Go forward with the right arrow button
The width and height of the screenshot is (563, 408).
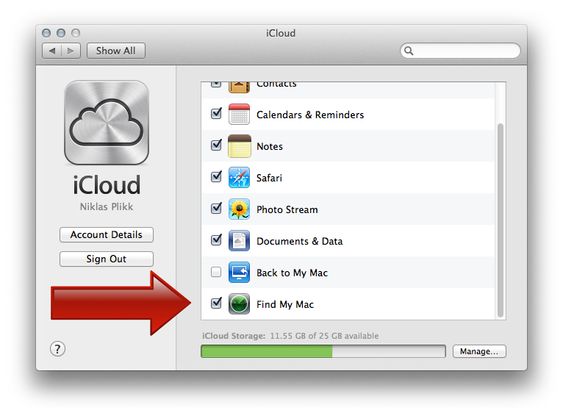[x=71, y=51]
